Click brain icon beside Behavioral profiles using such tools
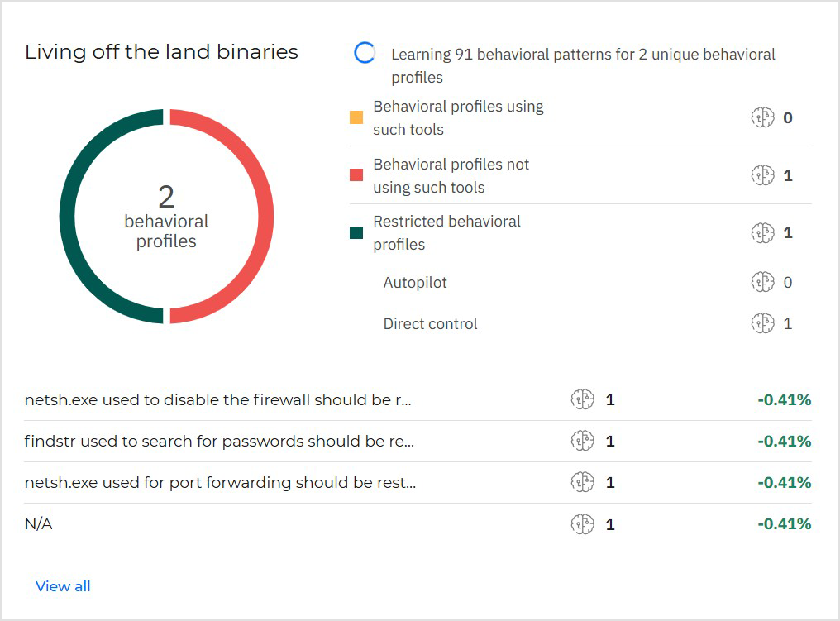 762,117
